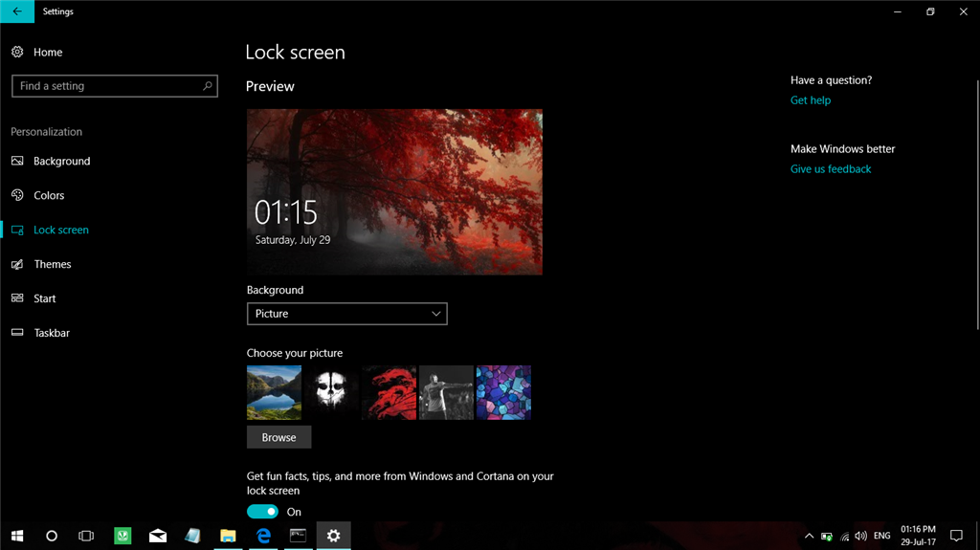Viewport: 980px width, 550px height.
Task: Open the Windows Start menu button
Action: coord(17,536)
